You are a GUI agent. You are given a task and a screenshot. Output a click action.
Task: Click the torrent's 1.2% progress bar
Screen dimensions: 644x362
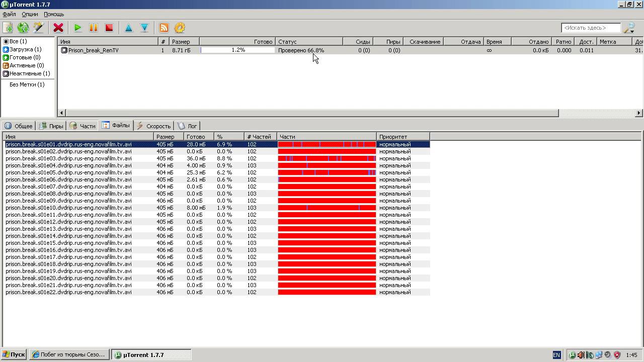click(238, 50)
